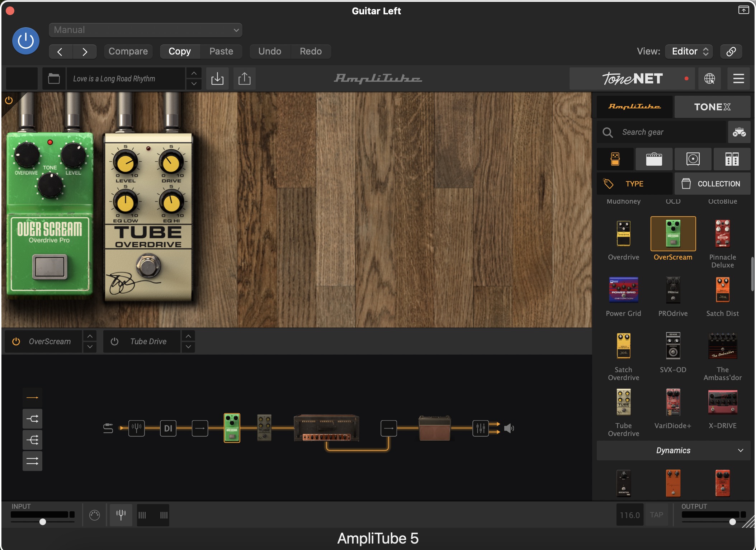Click the link chain icon
756x550 pixels.
pos(731,51)
